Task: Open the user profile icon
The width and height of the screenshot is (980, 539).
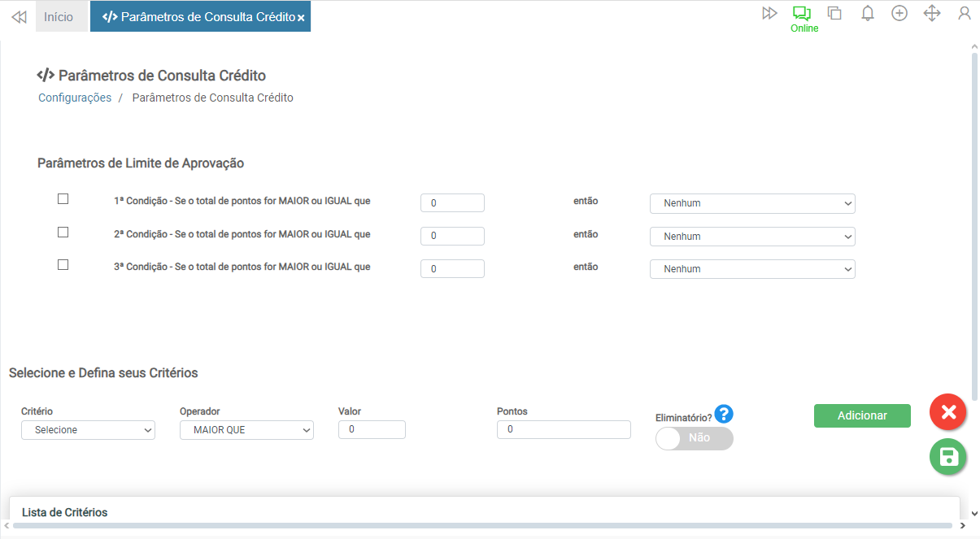Action: 965,13
